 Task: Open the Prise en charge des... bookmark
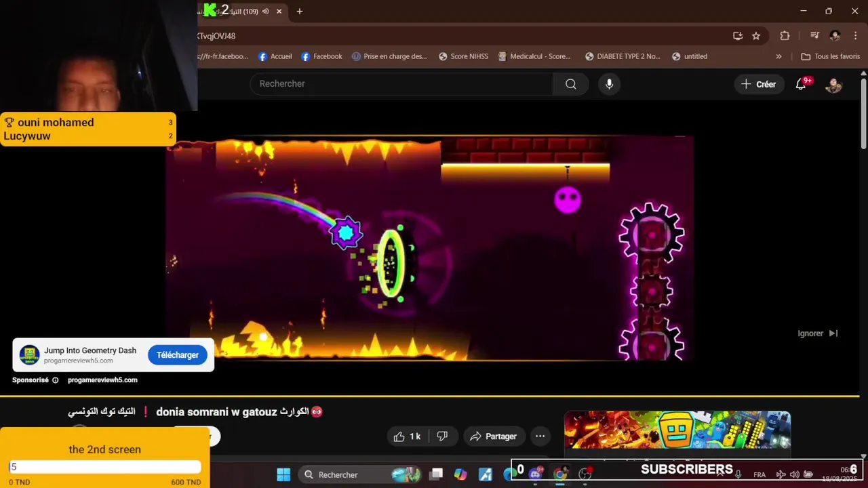click(389, 56)
